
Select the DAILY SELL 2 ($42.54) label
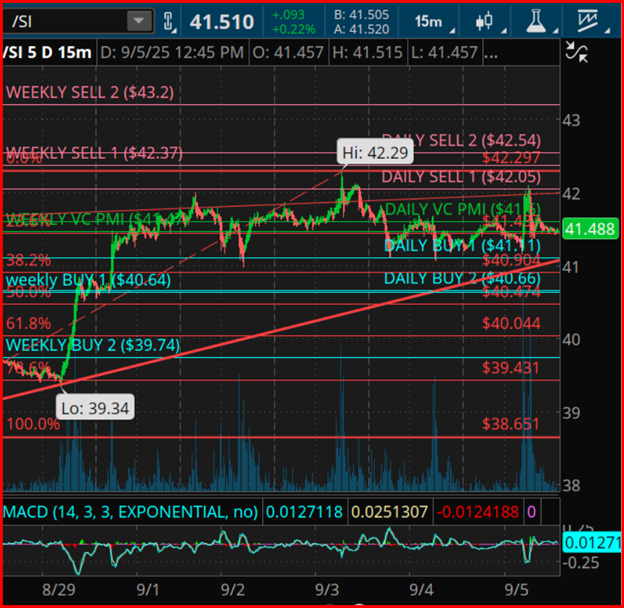click(x=461, y=140)
